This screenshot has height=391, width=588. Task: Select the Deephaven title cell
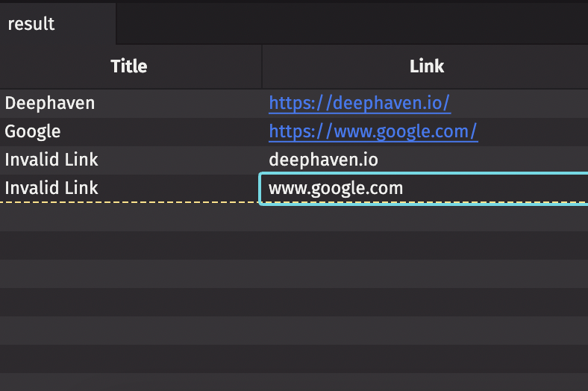[x=50, y=103]
